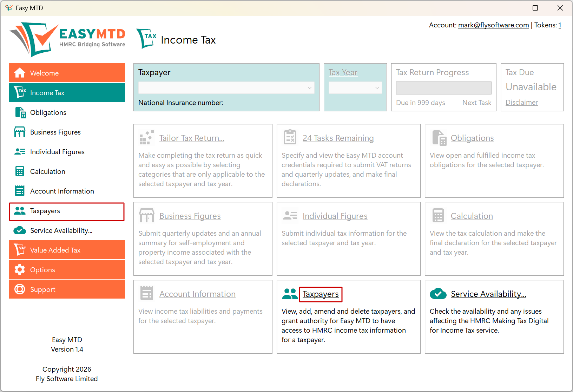Click the mark@flysoftware.com account link
The height and width of the screenshot is (392, 573).
[493, 25]
